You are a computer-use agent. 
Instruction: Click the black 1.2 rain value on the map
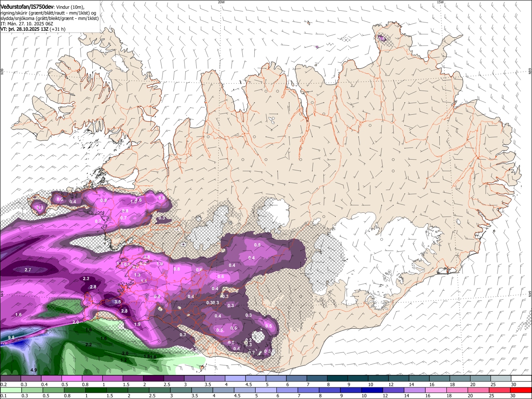(x=123, y=360)
